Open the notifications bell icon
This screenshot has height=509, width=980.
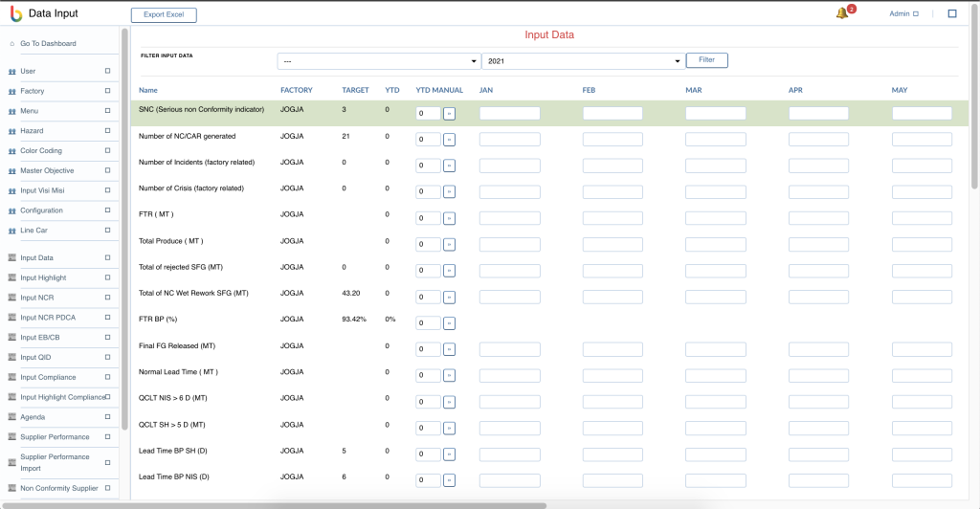[x=842, y=13]
